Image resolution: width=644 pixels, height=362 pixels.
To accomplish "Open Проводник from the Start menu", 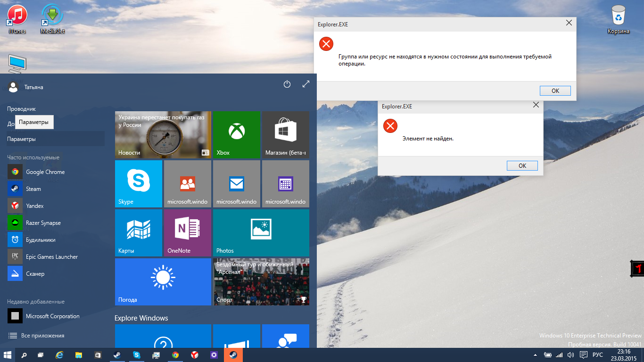I will point(21,109).
